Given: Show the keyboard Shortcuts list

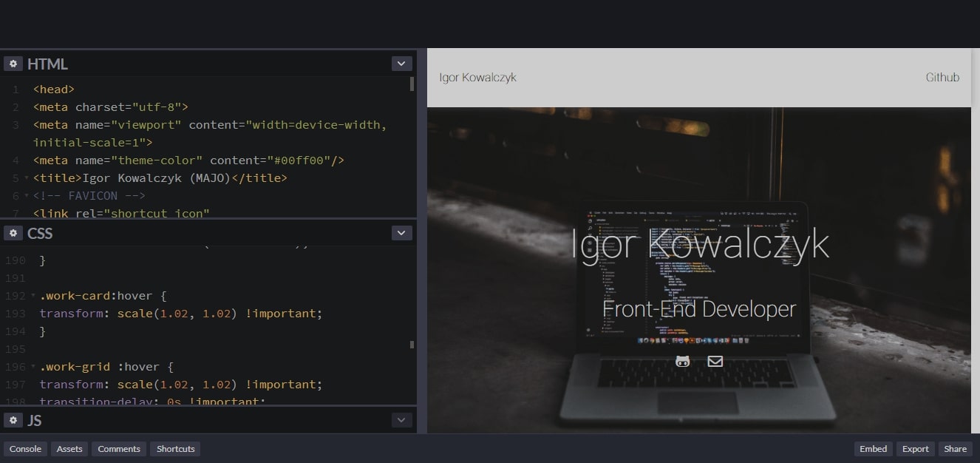Looking at the screenshot, I should tap(176, 449).
